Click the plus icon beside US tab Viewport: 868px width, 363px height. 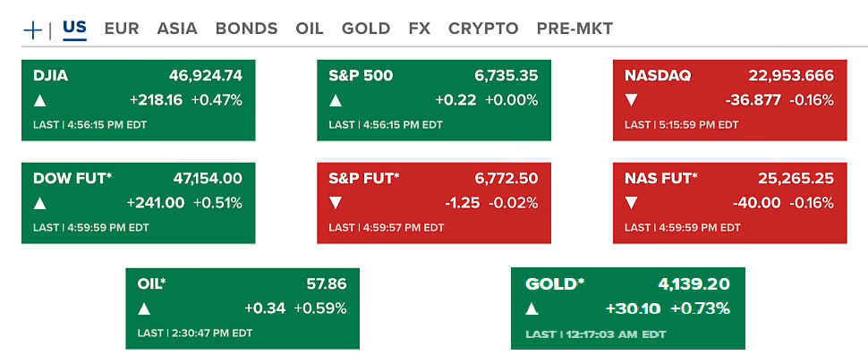[x=32, y=30]
